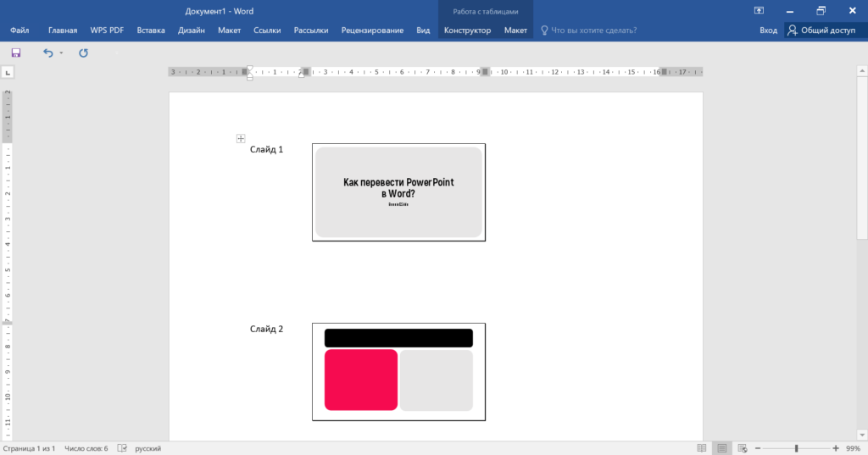Click the Общий доступ share button
The height and width of the screenshot is (455, 868).
(x=821, y=31)
